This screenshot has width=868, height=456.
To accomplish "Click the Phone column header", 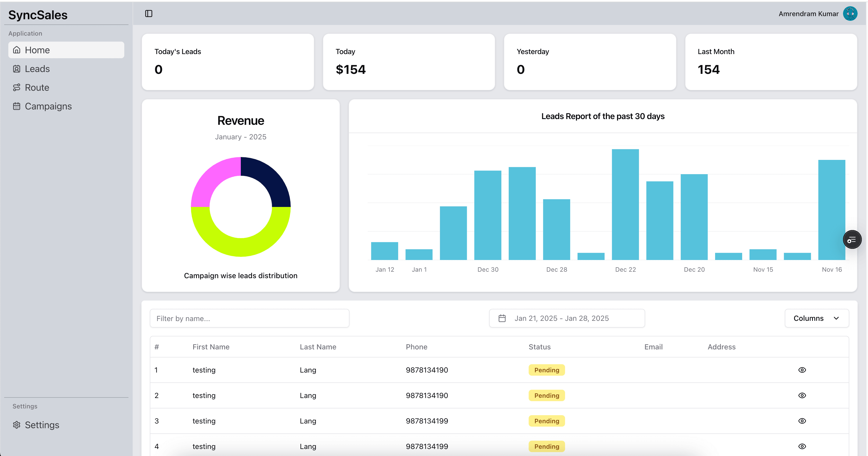I will pyautogui.click(x=417, y=347).
